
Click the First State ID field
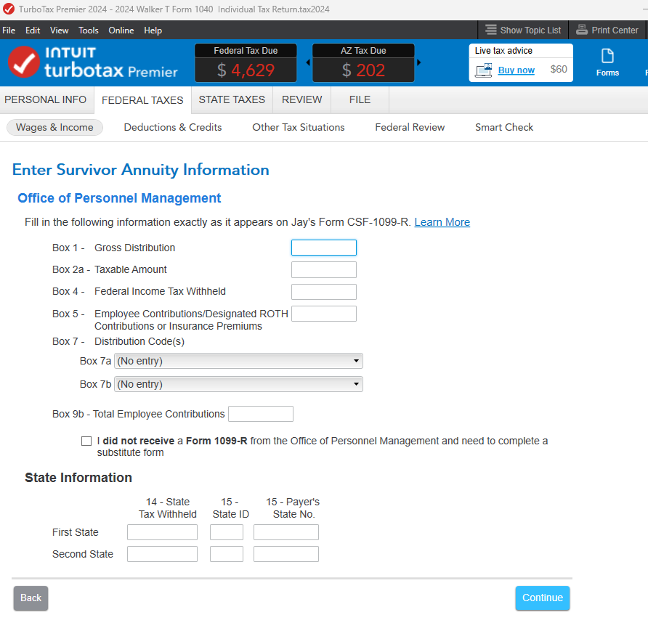[227, 532]
